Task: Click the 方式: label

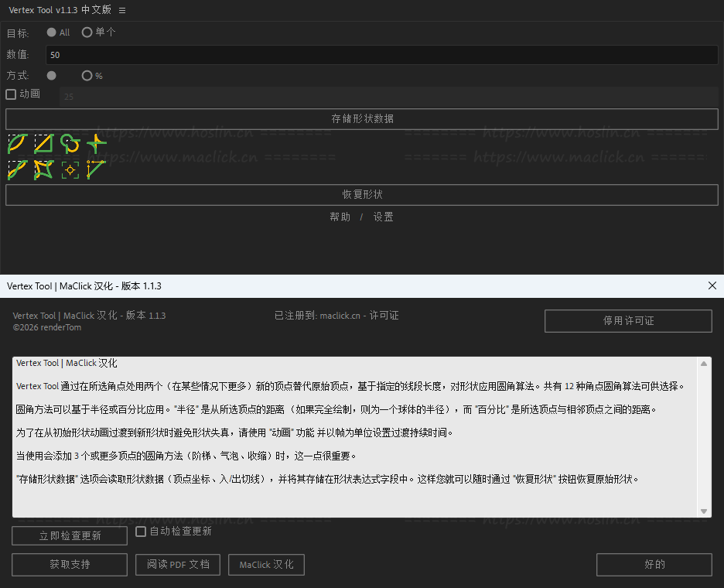Action: pyautogui.click(x=18, y=76)
